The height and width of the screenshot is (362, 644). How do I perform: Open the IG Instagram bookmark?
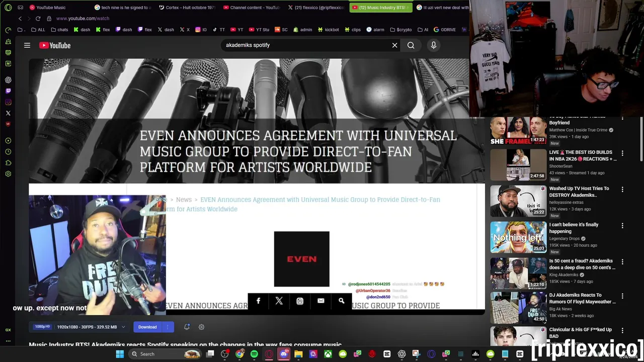point(201,30)
